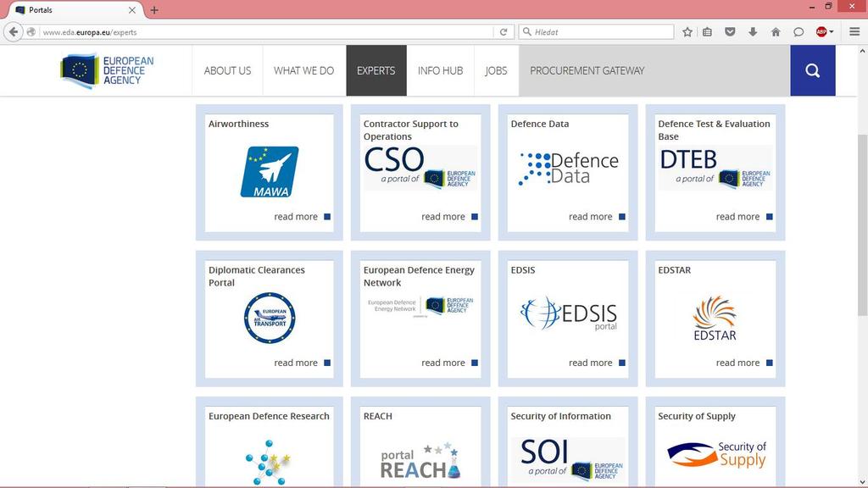868x488 pixels.
Task: Read more about Airworthiness
Action: click(x=303, y=217)
